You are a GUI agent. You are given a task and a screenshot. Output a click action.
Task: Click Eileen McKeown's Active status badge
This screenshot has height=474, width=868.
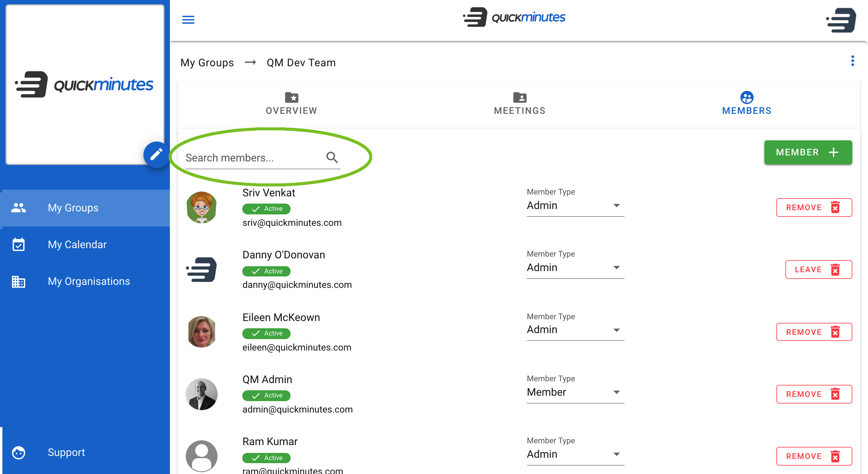(266, 333)
